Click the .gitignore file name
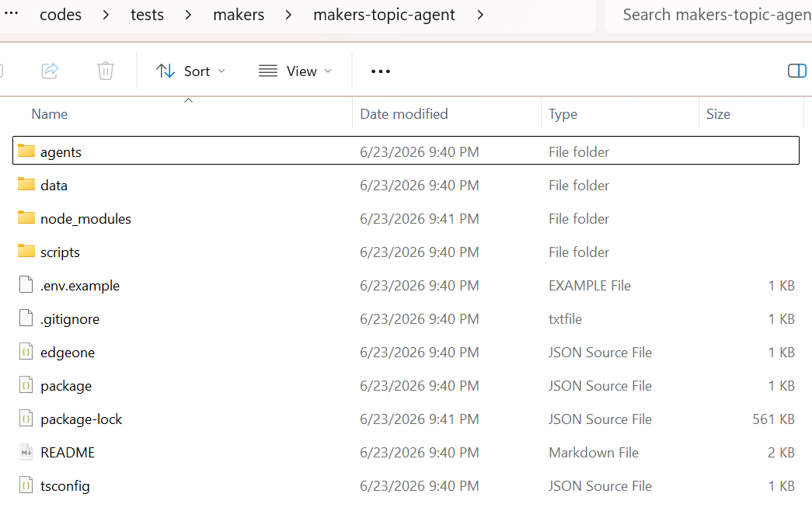 pos(70,319)
